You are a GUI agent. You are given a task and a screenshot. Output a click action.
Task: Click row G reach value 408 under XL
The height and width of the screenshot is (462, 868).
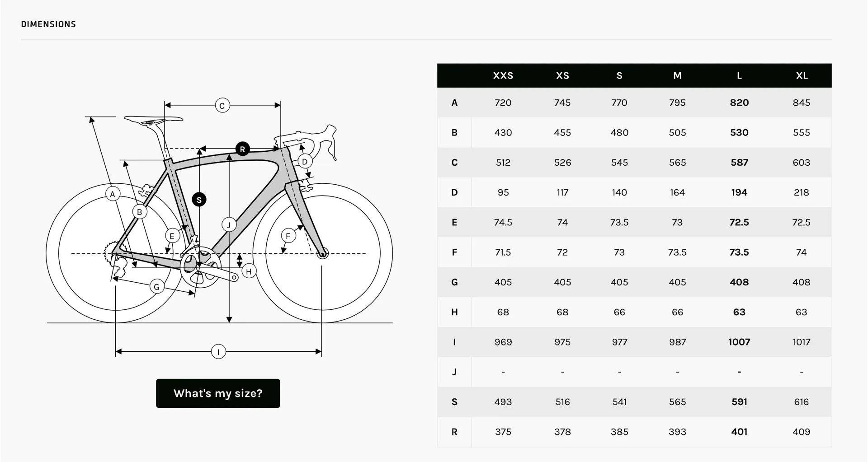[802, 282]
